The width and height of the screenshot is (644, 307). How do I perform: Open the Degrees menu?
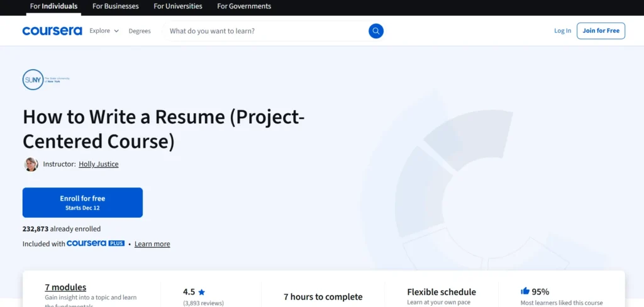coord(140,31)
